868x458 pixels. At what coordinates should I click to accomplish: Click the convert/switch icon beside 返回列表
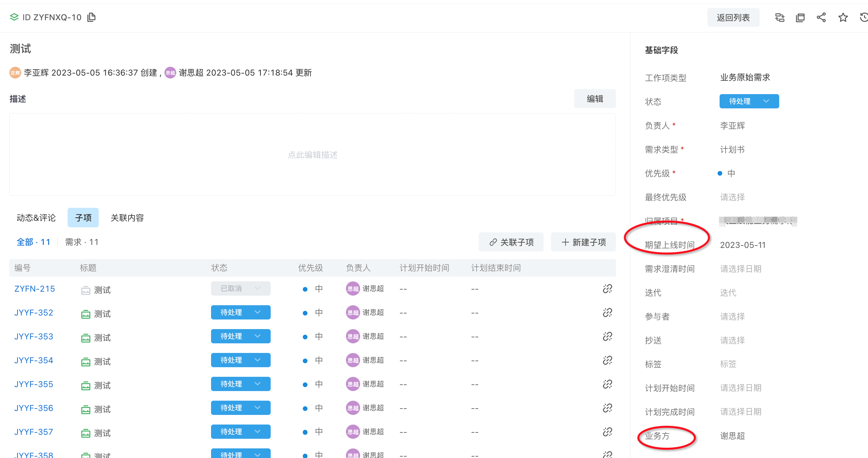tap(780, 18)
